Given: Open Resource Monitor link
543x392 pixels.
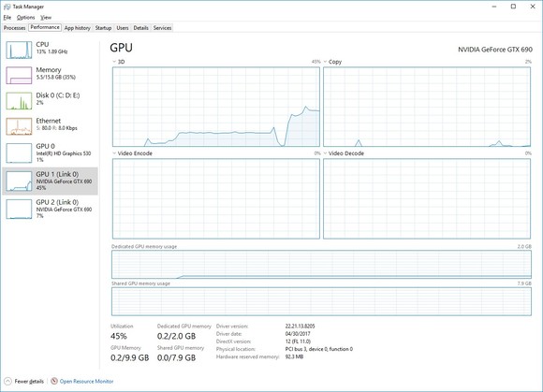Looking at the screenshot, I should 86,382.
